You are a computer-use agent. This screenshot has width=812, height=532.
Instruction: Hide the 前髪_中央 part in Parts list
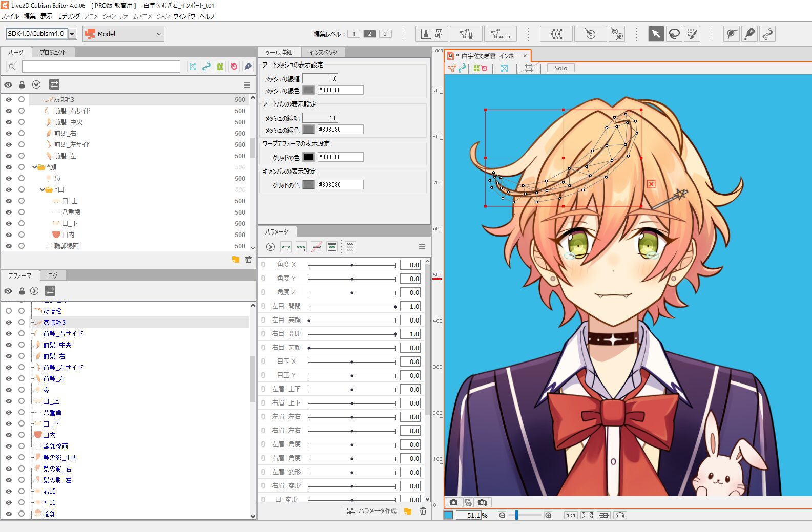pyautogui.click(x=9, y=122)
